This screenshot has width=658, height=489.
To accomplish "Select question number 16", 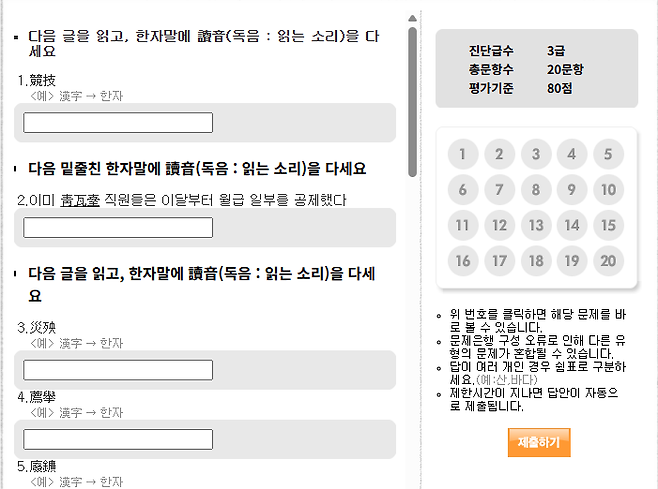I will (463, 261).
